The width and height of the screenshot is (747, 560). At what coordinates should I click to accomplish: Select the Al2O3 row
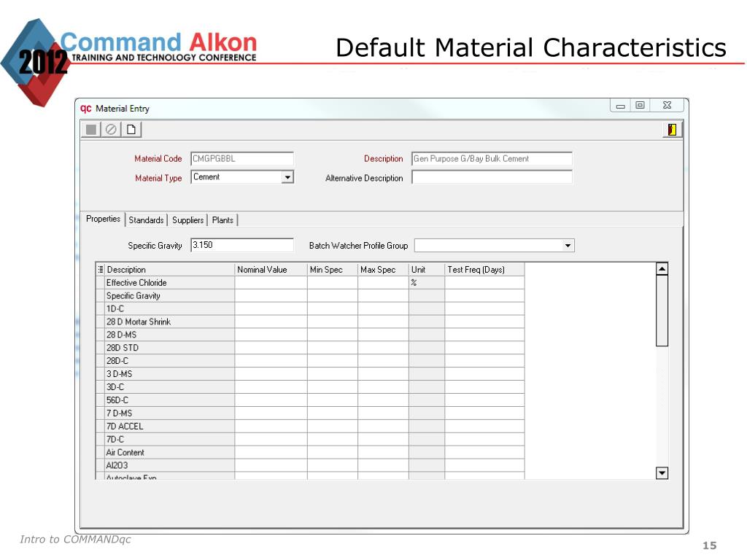point(310,465)
